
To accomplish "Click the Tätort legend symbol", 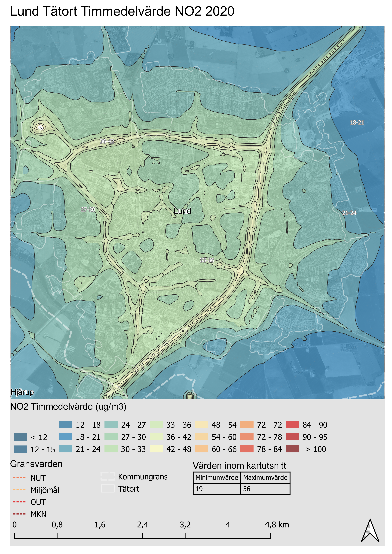I will click(108, 489).
